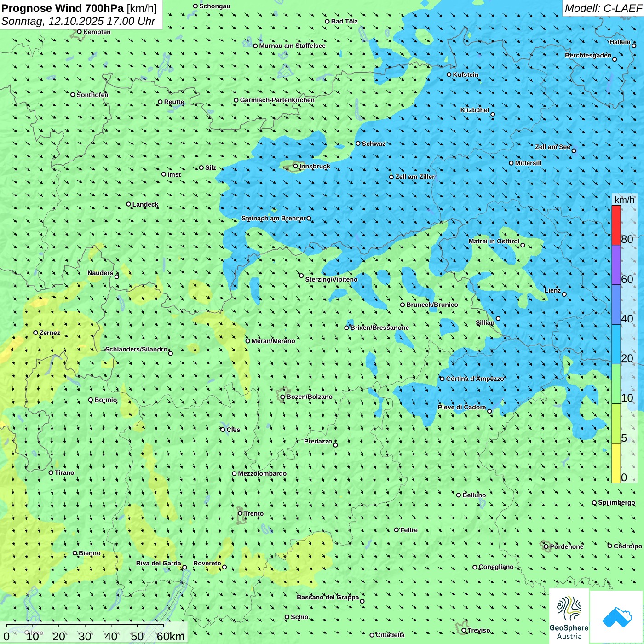This screenshot has height=644, width=644.
Task: Click the '60km' scale bar label
Action: click(171, 636)
